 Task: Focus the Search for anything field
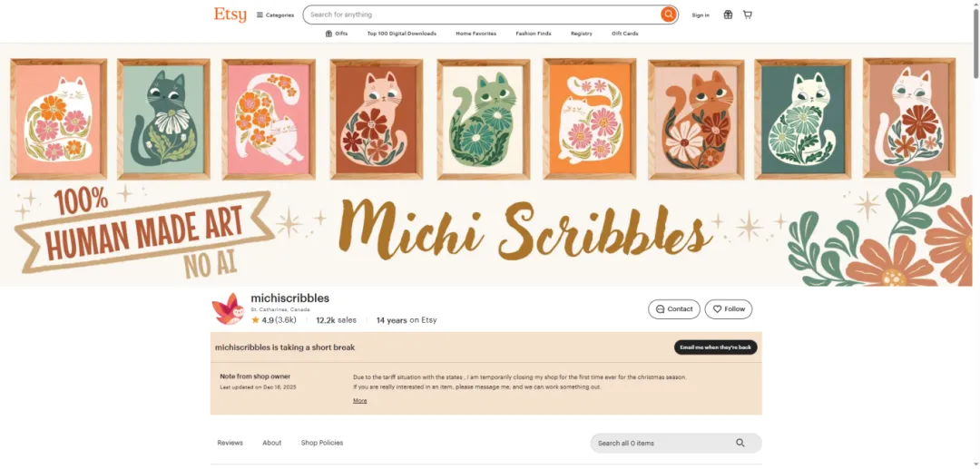click(483, 15)
